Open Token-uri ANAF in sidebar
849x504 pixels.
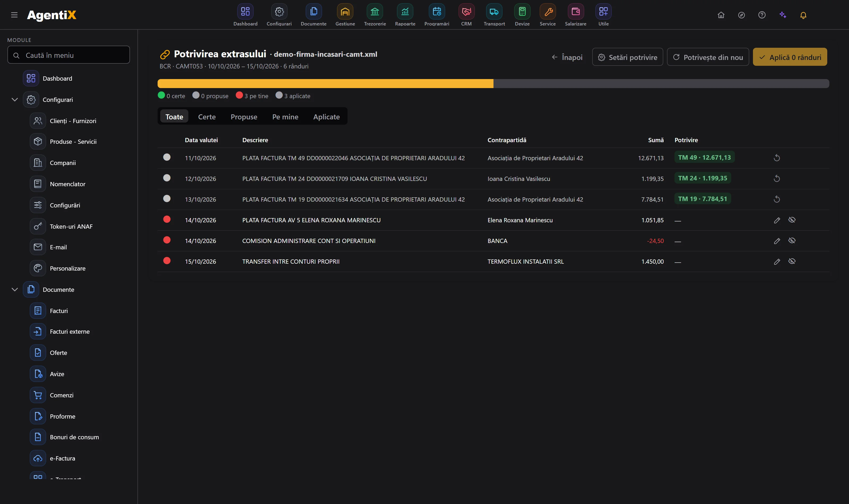(71, 226)
